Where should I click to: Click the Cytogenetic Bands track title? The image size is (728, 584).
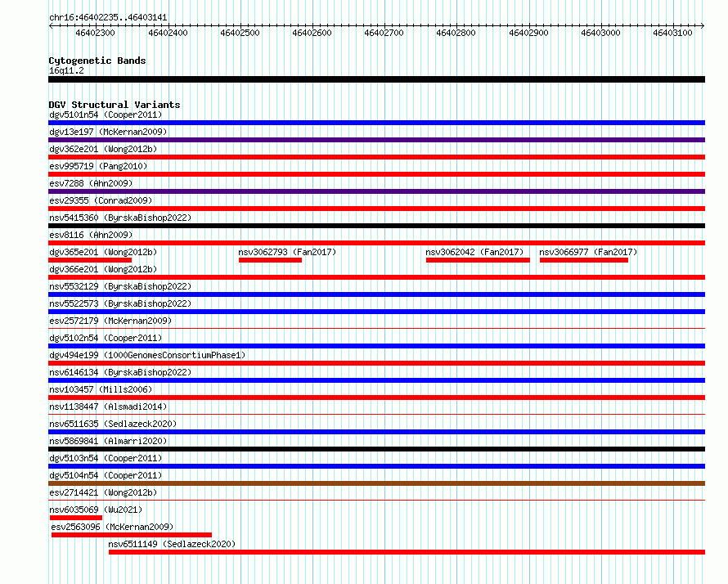[97, 61]
